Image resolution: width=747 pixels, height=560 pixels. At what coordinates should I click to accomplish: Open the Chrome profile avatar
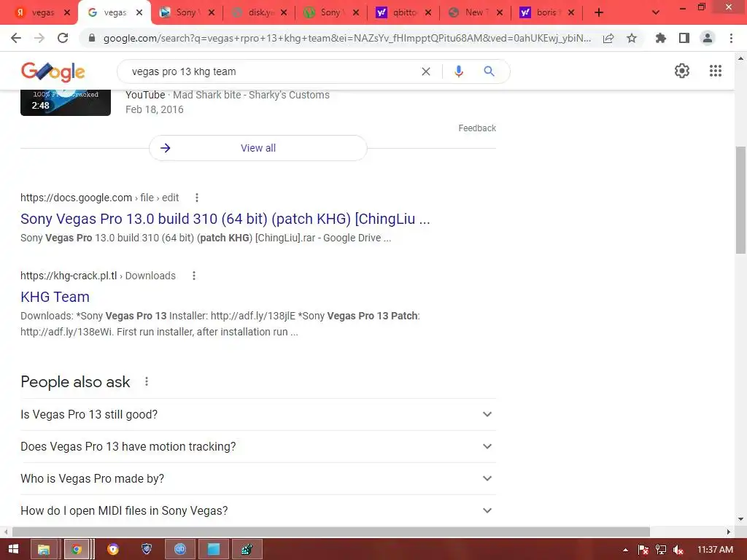tap(708, 38)
